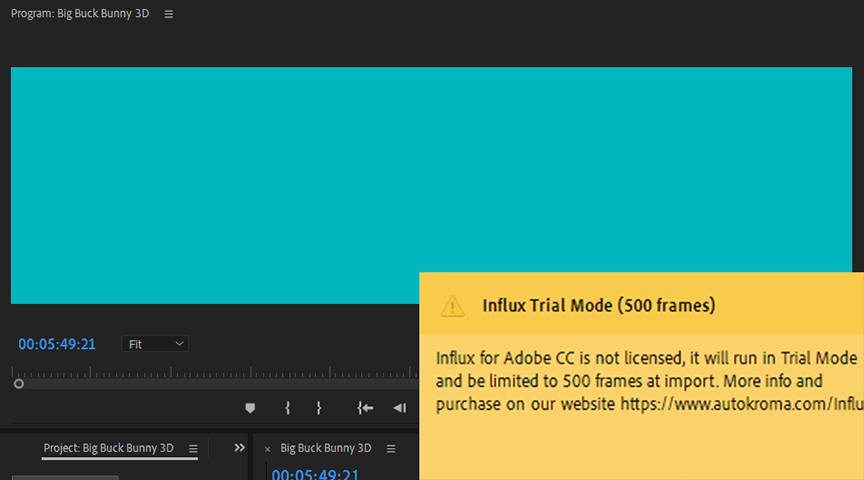Select the Big Buck Bunny 3D sequence tab
Image resolution: width=864 pixels, height=480 pixels.
(x=325, y=448)
